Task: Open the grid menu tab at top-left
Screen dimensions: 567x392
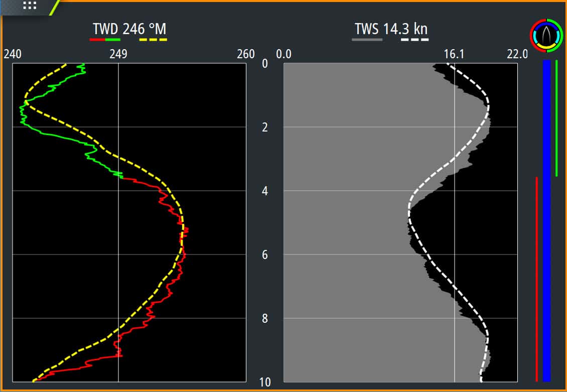Action: point(29,6)
